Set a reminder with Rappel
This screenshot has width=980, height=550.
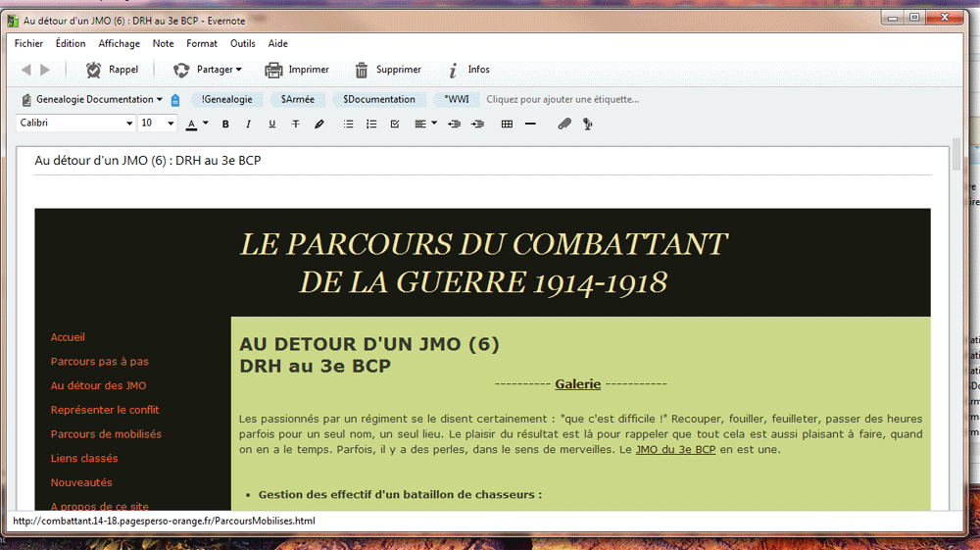112,70
